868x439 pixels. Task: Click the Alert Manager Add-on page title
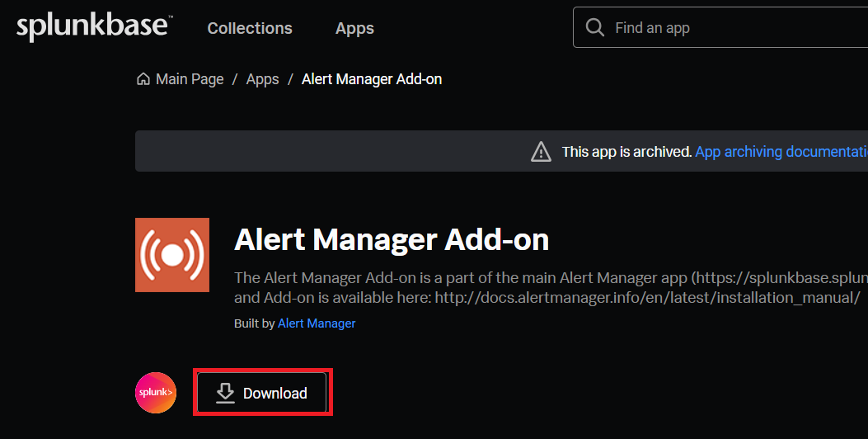(x=392, y=240)
